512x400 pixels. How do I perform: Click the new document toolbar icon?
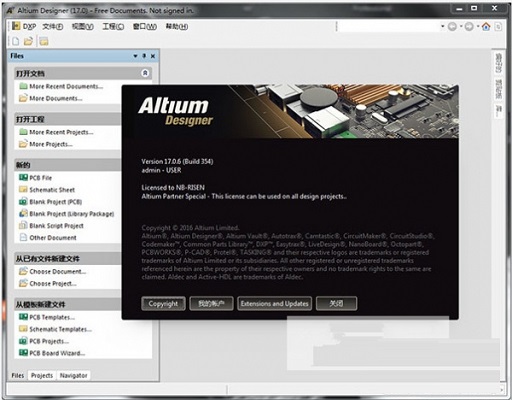(15, 41)
